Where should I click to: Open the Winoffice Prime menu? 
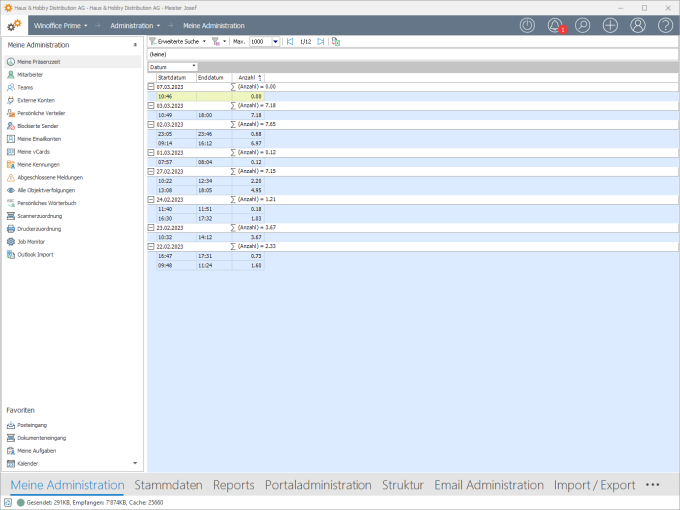coord(62,25)
